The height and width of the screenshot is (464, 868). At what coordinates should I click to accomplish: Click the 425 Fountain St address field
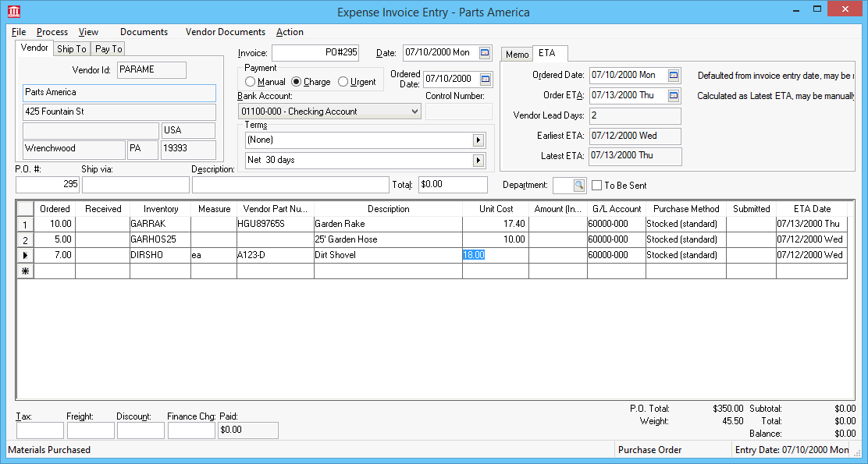point(119,112)
